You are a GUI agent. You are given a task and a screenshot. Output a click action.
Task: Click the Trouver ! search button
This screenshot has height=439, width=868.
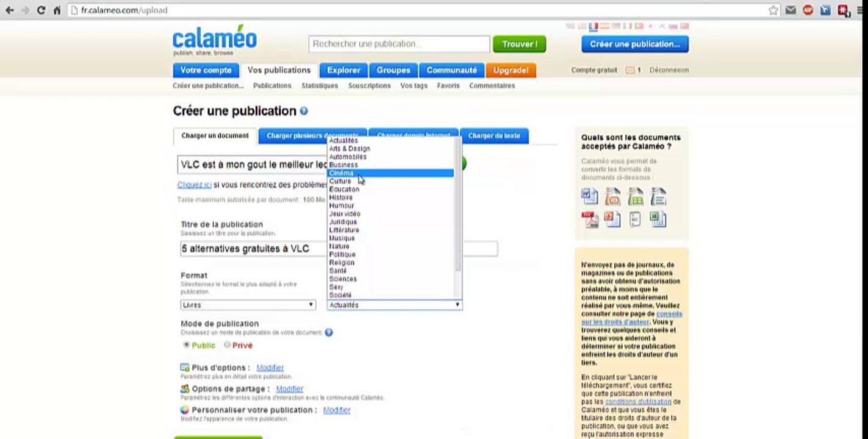coord(520,44)
